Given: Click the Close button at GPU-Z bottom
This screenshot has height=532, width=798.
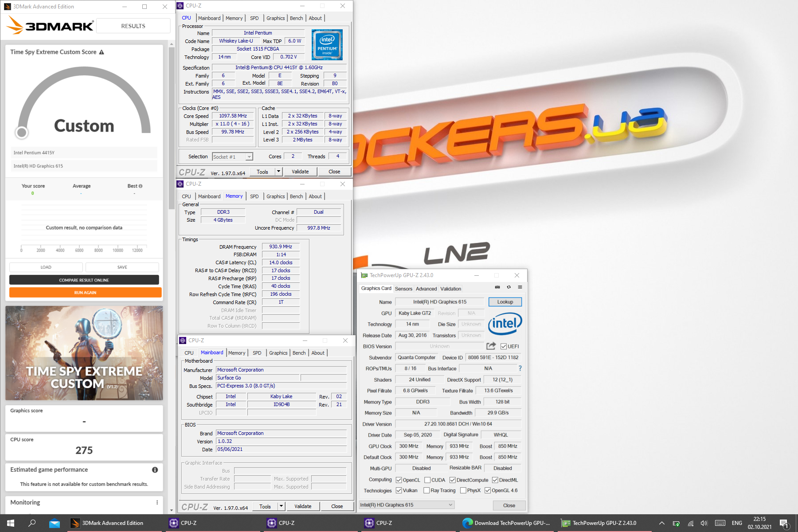Looking at the screenshot, I should 509,505.
